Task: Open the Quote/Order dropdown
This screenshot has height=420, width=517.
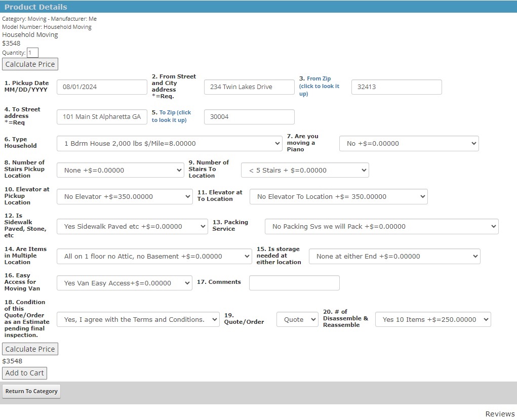Action: click(297, 320)
